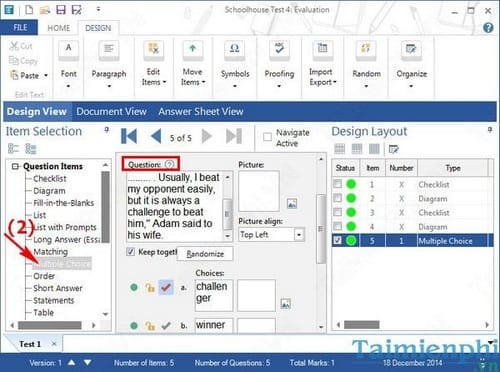Go to the first item navigation arrow
This screenshot has width=500, height=372.
tap(129, 136)
